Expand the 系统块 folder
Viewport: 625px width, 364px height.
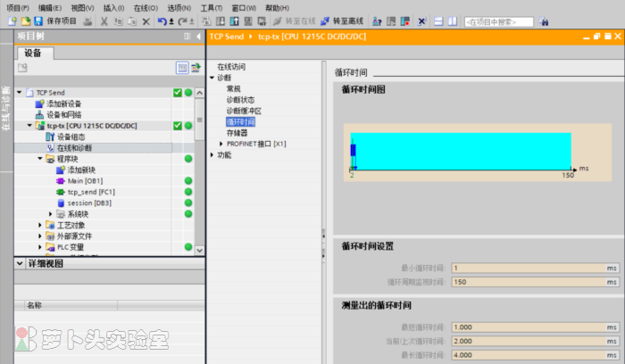[50, 214]
